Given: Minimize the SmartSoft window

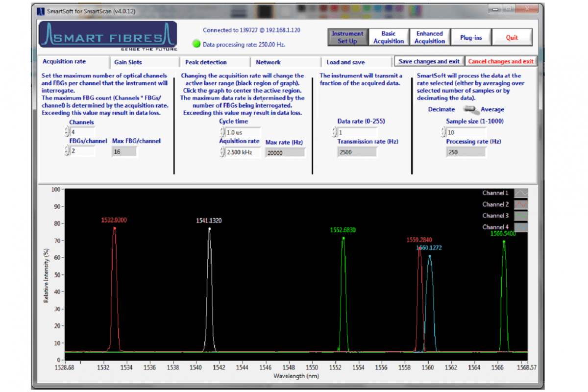Looking at the screenshot, I should pyautogui.click(x=495, y=8).
